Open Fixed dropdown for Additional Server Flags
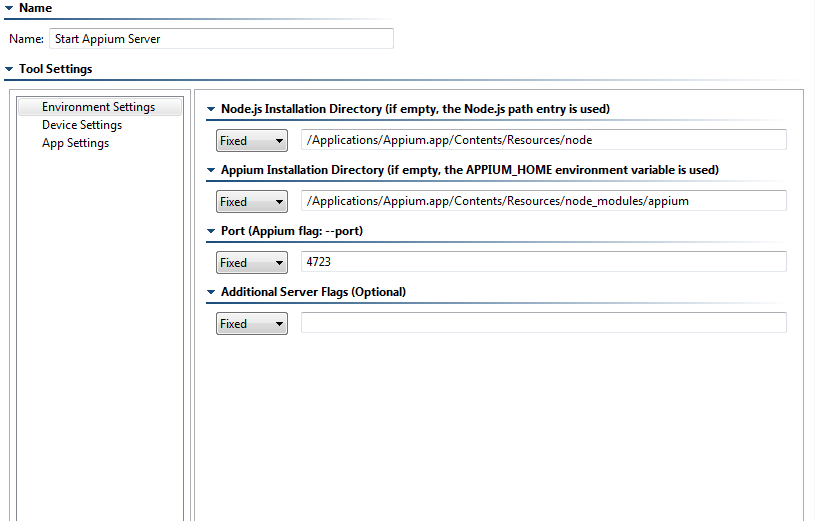 click(252, 323)
